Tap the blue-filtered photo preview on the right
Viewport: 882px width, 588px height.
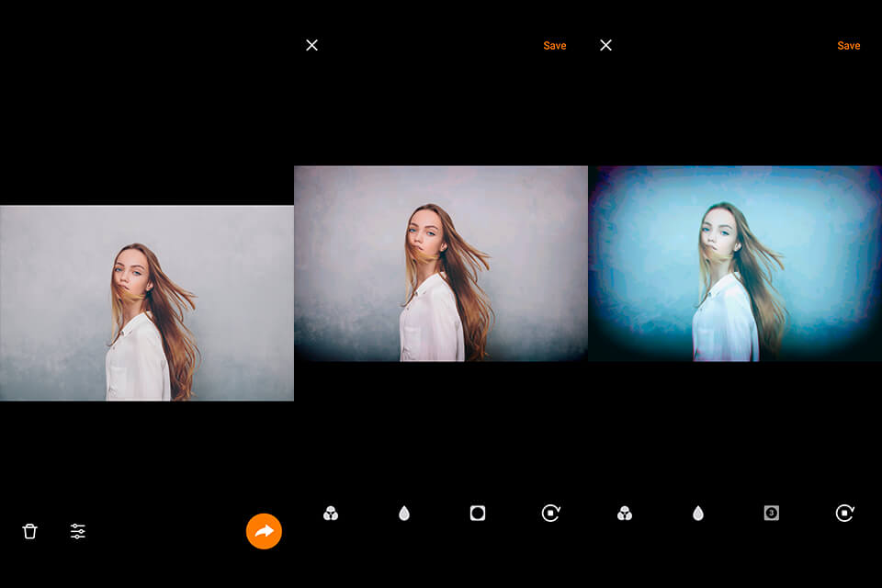(735, 262)
